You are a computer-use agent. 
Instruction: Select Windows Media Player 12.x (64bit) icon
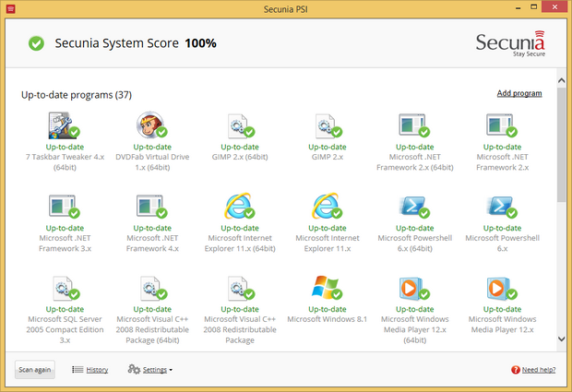tap(414, 289)
